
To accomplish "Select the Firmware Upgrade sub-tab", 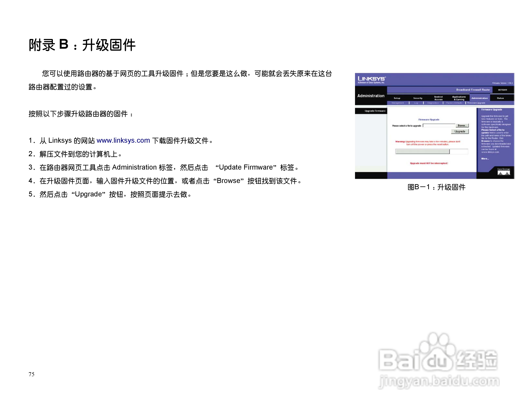I will [476, 103].
